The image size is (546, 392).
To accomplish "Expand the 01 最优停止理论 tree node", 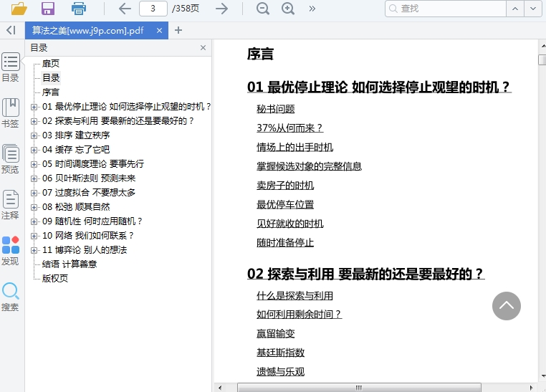I will [x=34, y=107].
